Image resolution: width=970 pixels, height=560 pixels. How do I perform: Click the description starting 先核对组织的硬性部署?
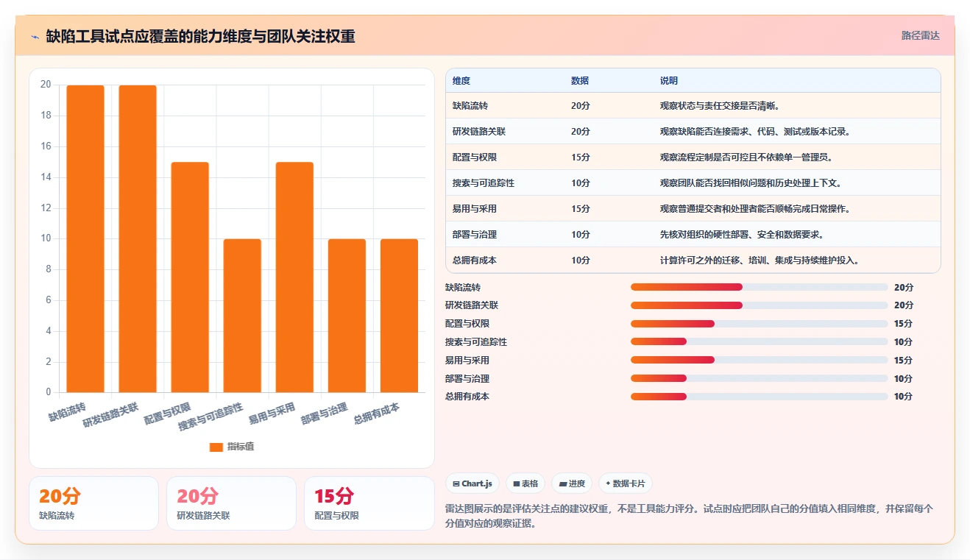click(743, 235)
